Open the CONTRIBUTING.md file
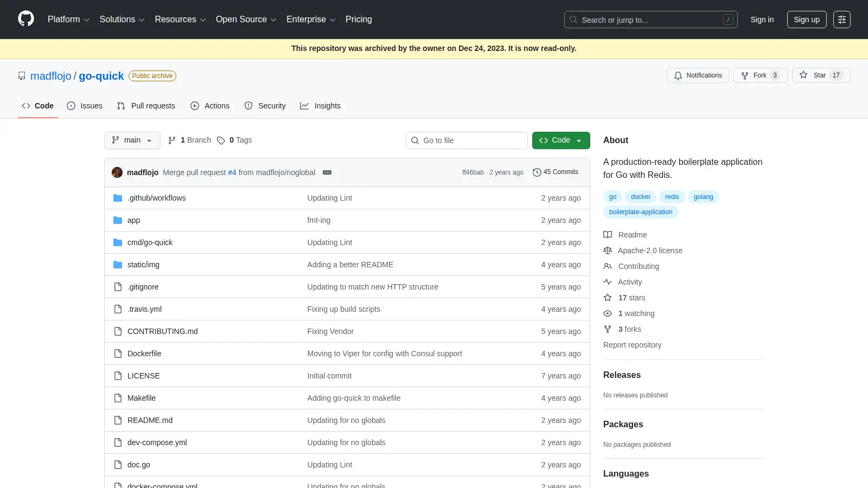Screen dimensions: 868x488 pyautogui.click(x=163, y=331)
